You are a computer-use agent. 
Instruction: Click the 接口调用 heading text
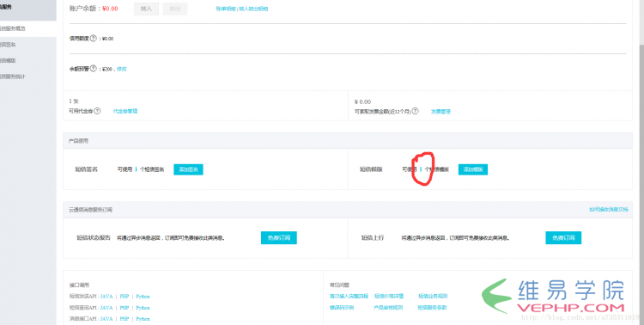[x=79, y=285]
